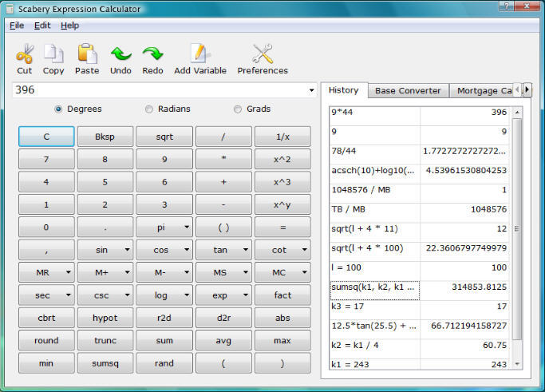Click the green Redo arrow

[x=152, y=54]
